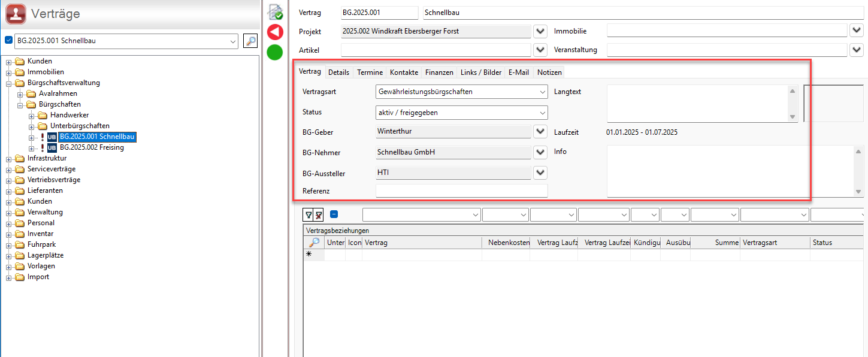Select BG.2025.002 Freising in the tree
Screen dimensions: 868x357
click(x=92, y=148)
